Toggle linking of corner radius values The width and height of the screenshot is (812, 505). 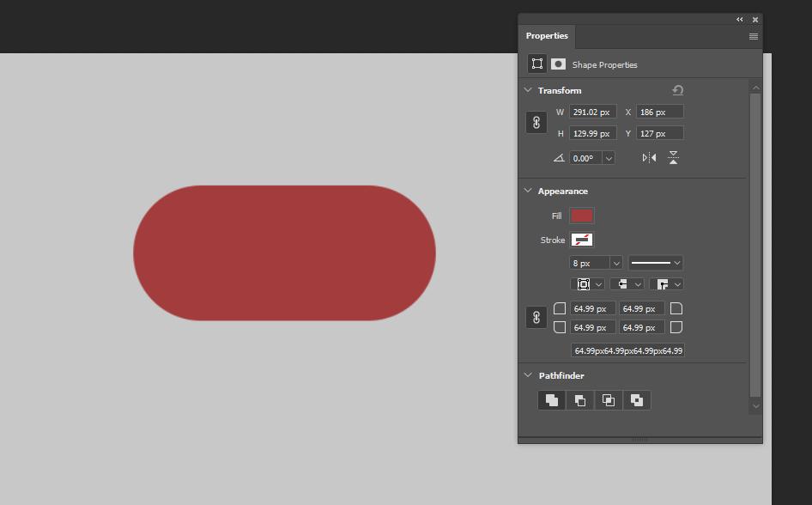(x=536, y=318)
